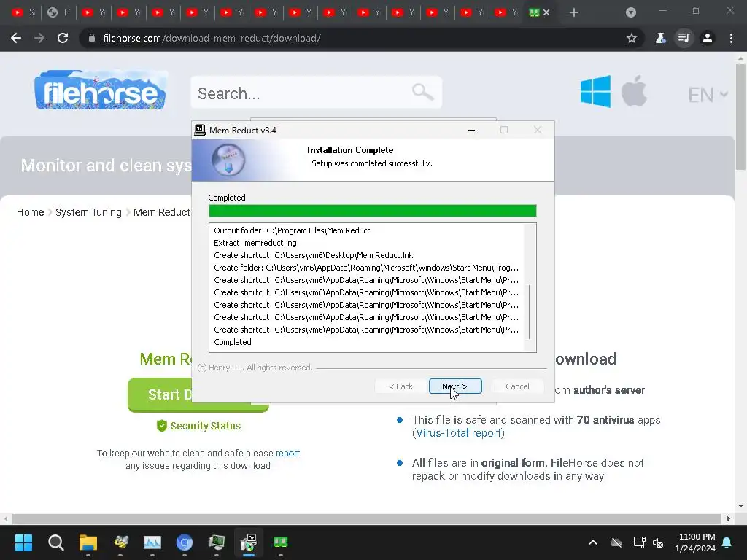Screen dimensions: 747x560
Task: Open System Tuning breadcrumb
Action: coord(88,212)
